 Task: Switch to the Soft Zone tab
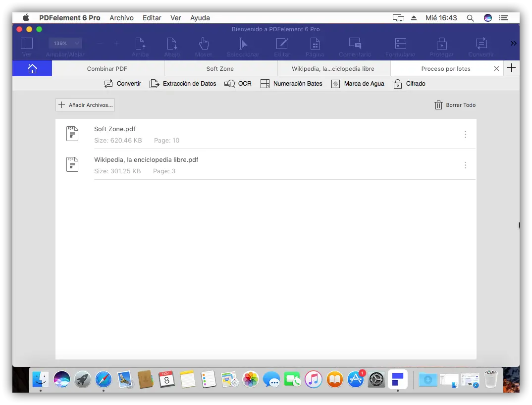221,68
